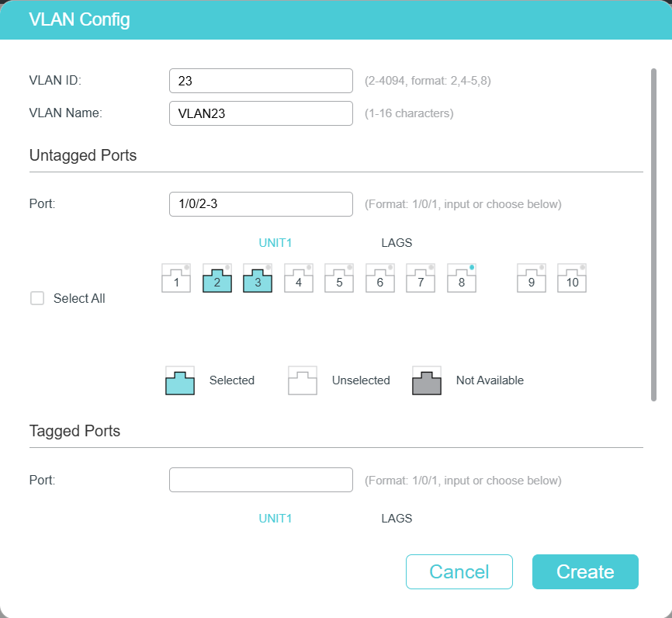Click the Create button

(585, 572)
